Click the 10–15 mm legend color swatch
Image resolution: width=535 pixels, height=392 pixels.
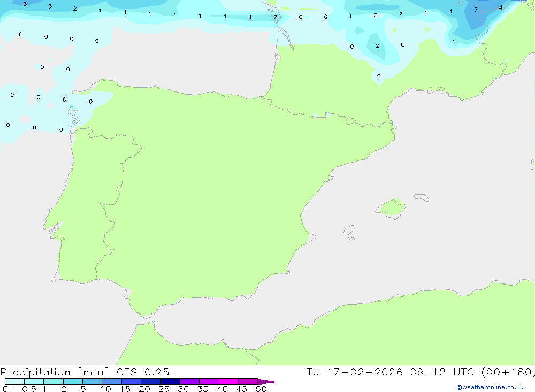(x=112, y=381)
